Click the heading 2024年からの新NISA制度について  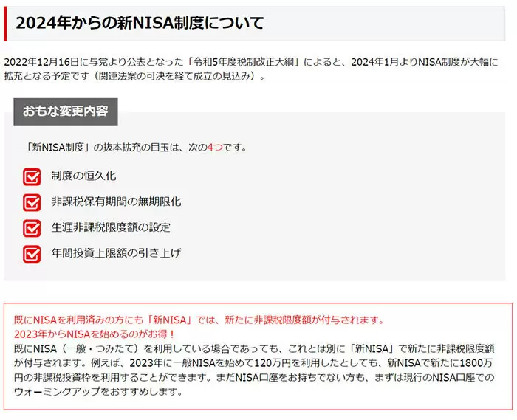click(x=140, y=23)
